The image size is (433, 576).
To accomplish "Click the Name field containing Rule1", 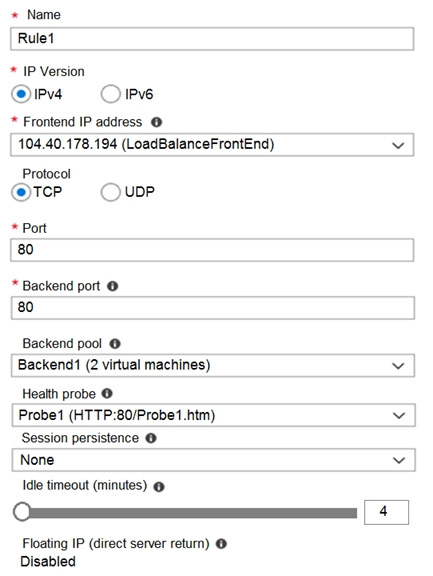I will coord(212,39).
